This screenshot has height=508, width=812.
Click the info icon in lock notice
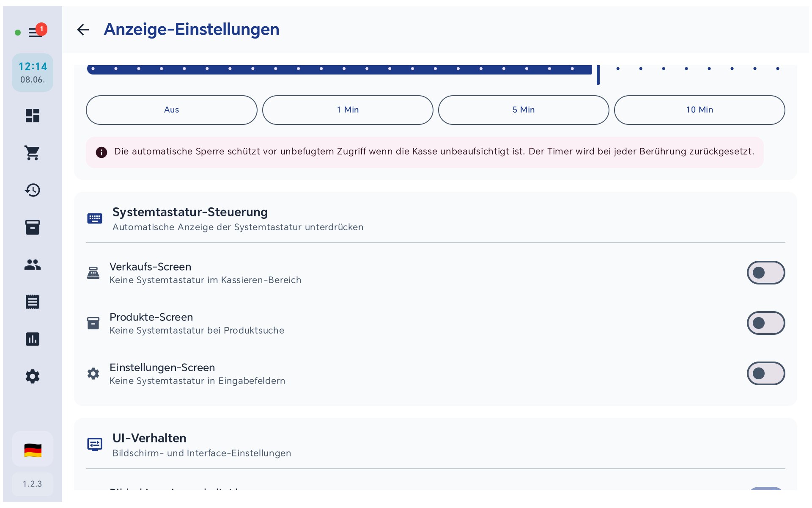tap(101, 152)
